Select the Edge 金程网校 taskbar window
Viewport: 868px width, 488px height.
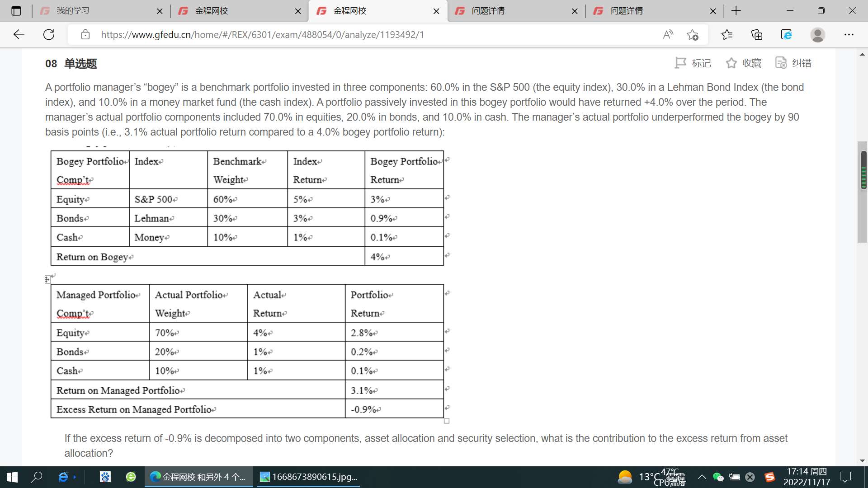coord(199,477)
